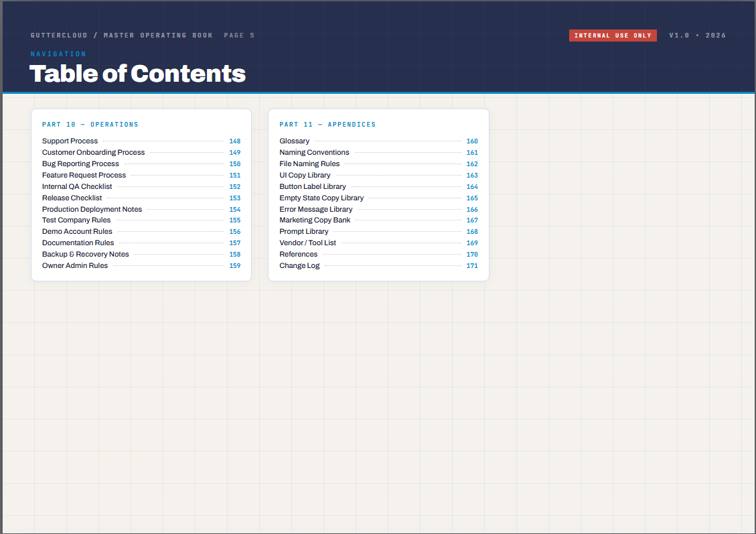Click the V1.0 • 2026 version text
Viewport: 756px width, 534px height.
point(697,36)
